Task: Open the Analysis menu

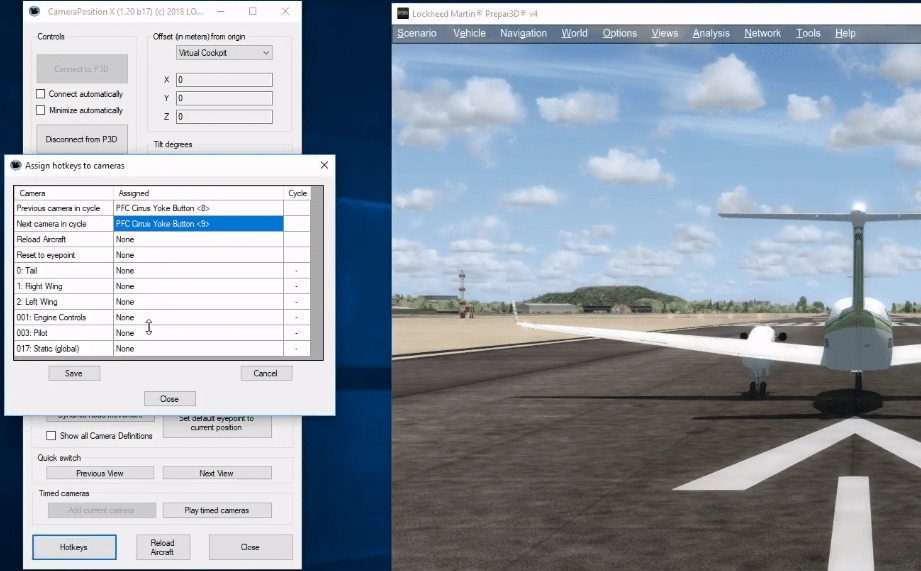Action: coord(711,33)
